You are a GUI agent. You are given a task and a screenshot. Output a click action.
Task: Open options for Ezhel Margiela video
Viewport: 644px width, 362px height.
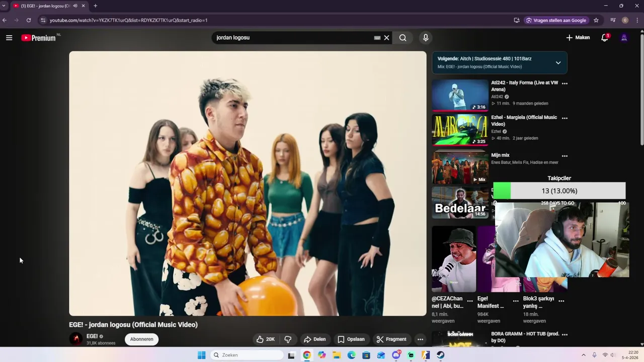coord(565,118)
